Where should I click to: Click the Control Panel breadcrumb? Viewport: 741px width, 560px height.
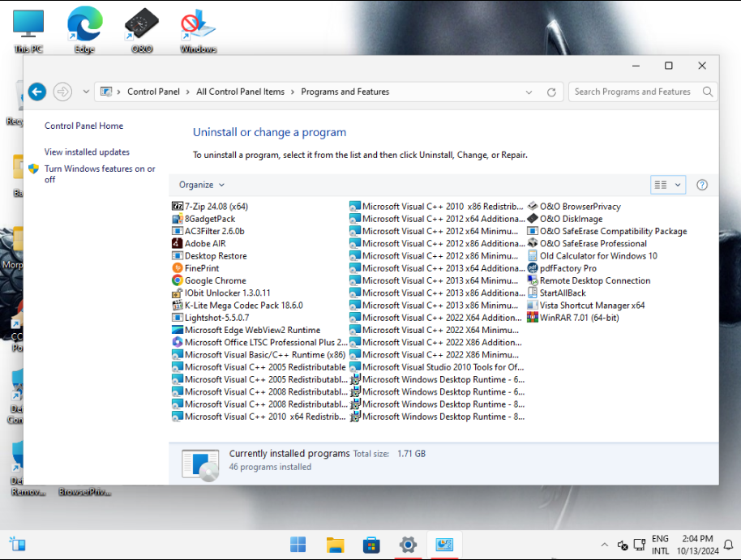pos(153,92)
